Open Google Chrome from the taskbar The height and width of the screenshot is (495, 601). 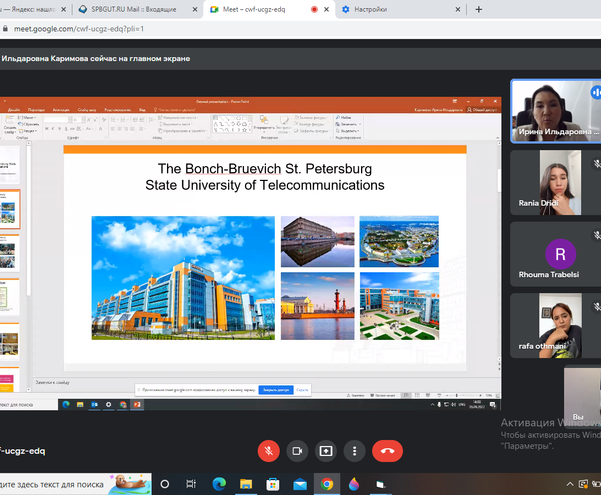(x=326, y=485)
